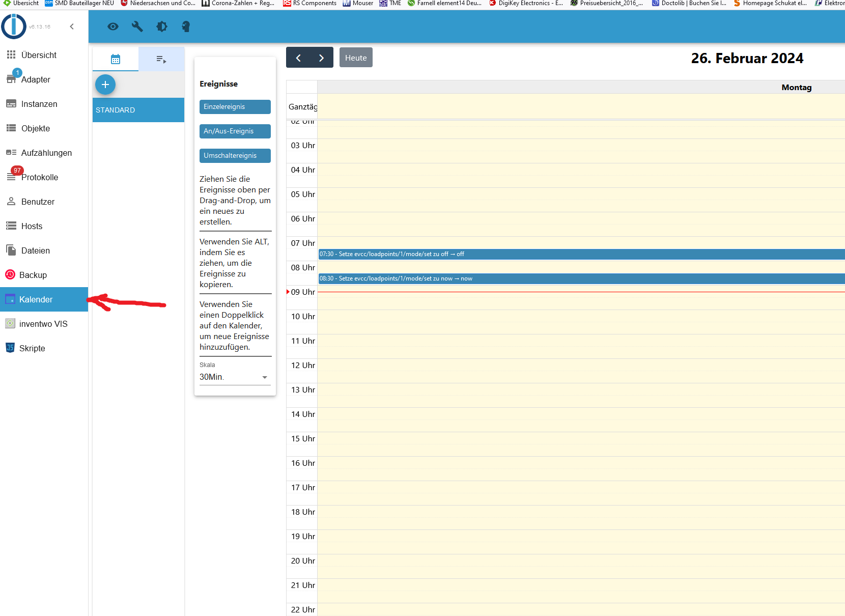Click the Einzelereignis event chip

[x=235, y=107]
